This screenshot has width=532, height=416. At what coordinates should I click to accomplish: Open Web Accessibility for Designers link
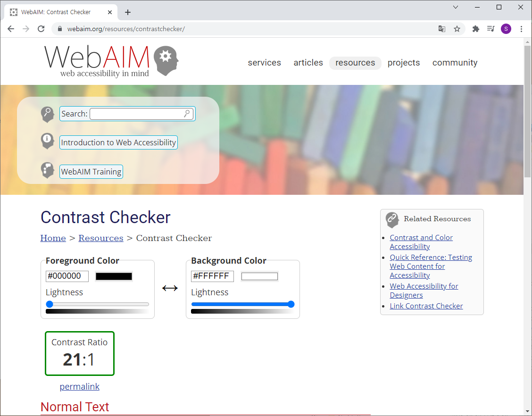click(424, 291)
